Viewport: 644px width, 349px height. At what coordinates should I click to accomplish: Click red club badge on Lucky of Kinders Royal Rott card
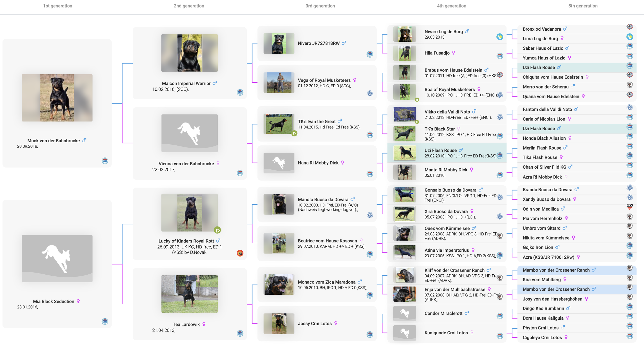(240, 253)
